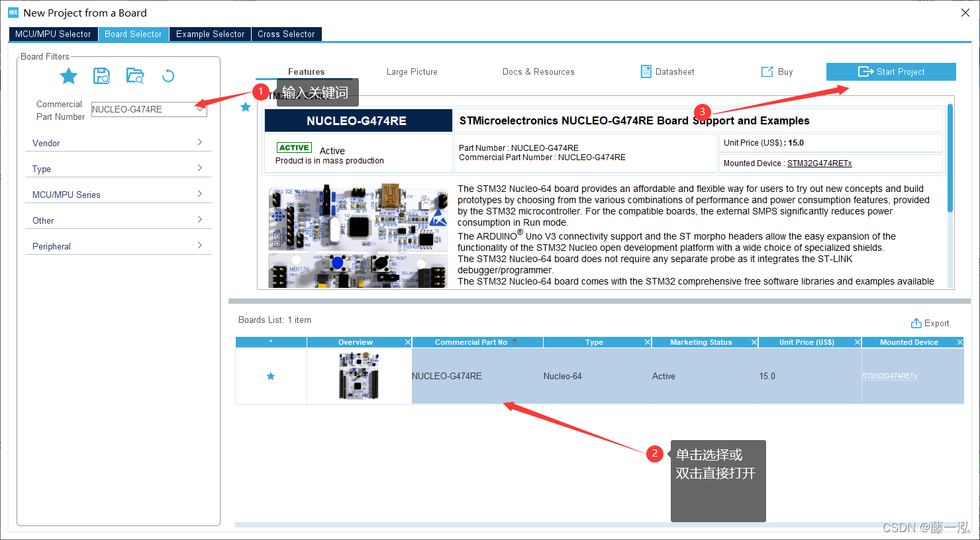980x540 pixels.
Task: Open STM32G474RETx link in boards list
Action: coord(890,376)
